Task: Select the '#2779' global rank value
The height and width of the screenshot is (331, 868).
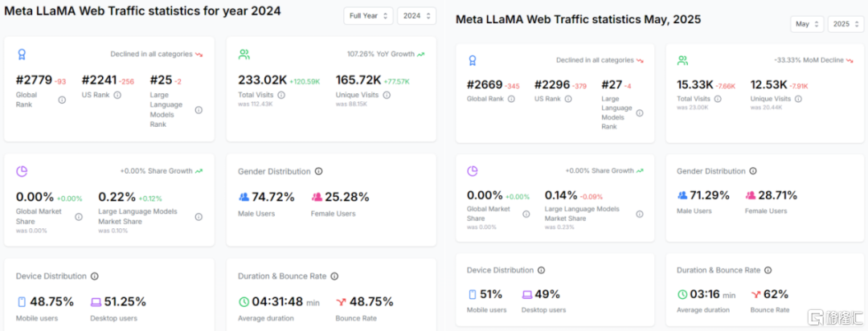Action: 34,81
